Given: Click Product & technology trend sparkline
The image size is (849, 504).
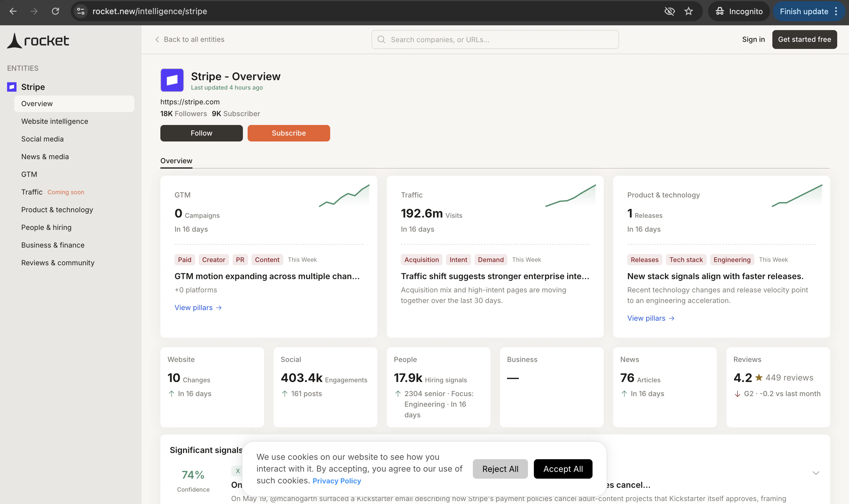Looking at the screenshot, I should pyautogui.click(x=797, y=196).
